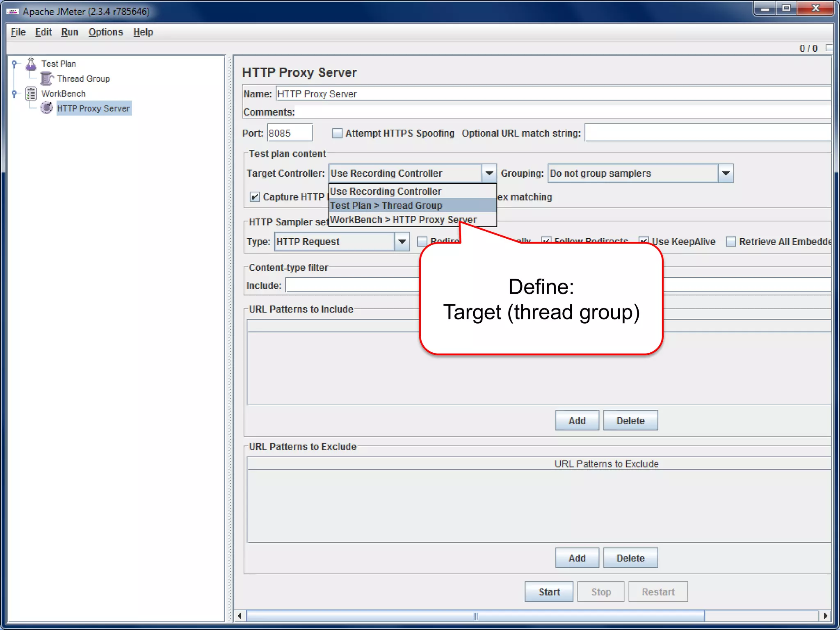This screenshot has height=630, width=840.
Task: Click the Target Controller dropdown arrow
Action: (489, 173)
